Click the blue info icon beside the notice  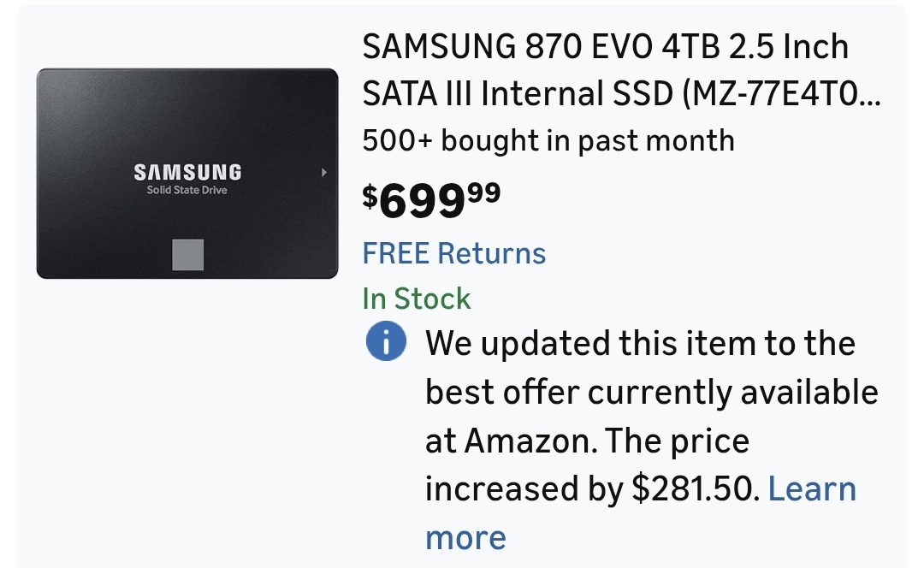386,343
